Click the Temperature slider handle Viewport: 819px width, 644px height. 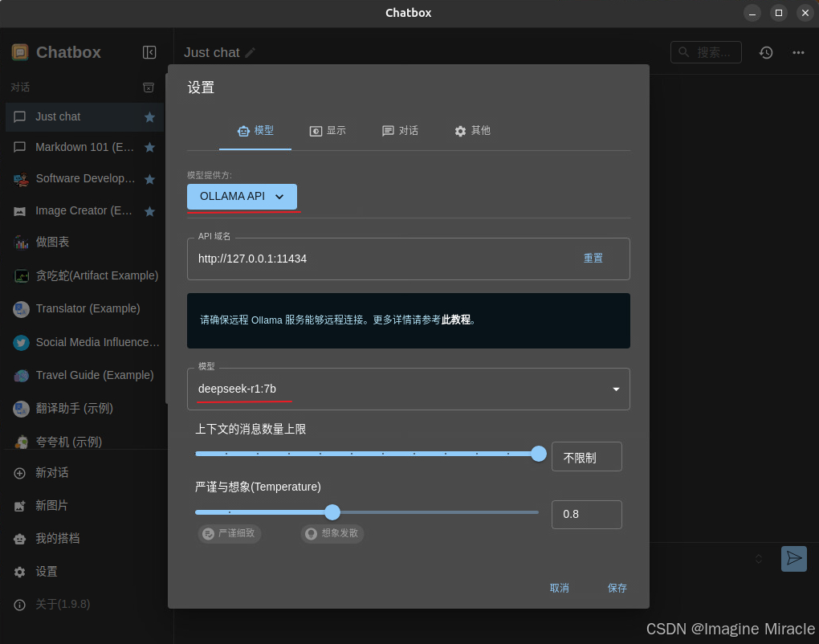332,512
